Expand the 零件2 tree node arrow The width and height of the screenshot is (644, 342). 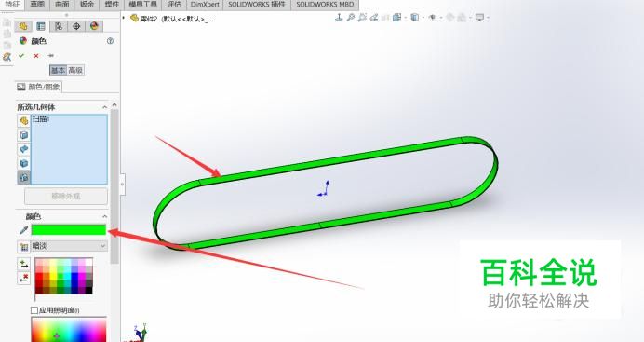tap(124, 18)
